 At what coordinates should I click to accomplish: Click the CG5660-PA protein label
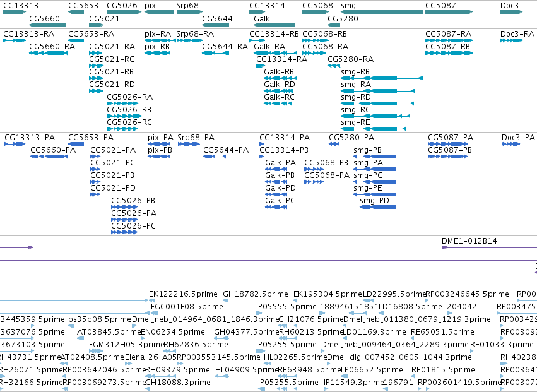[53, 150]
